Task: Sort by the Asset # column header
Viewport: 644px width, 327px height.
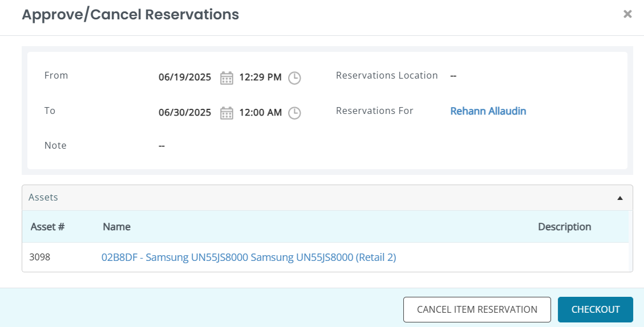Action: pyautogui.click(x=47, y=227)
